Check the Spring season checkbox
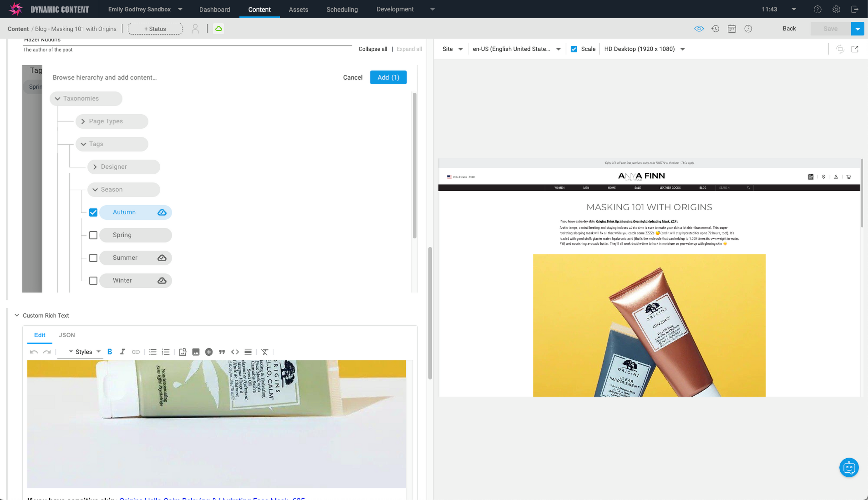The image size is (868, 500). pyautogui.click(x=93, y=235)
